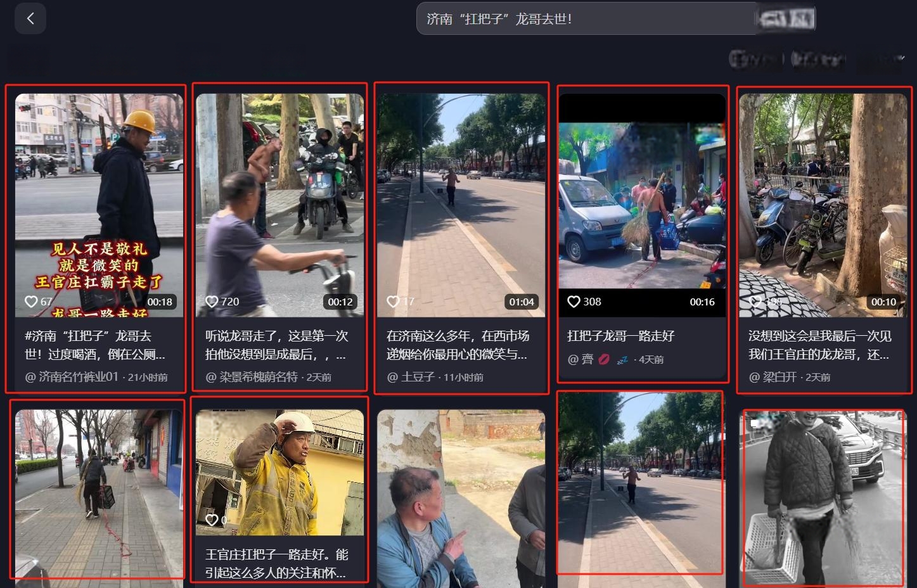This screenshot has height=588, width=917.
Task: Open the video of balding man in blue jacket
Action: click(x=461, y=499)
